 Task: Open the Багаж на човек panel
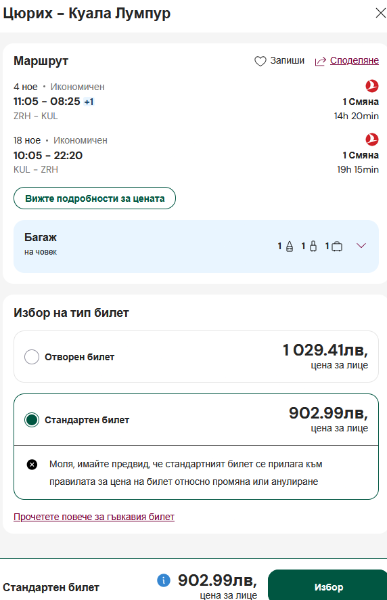pos(196,246)
